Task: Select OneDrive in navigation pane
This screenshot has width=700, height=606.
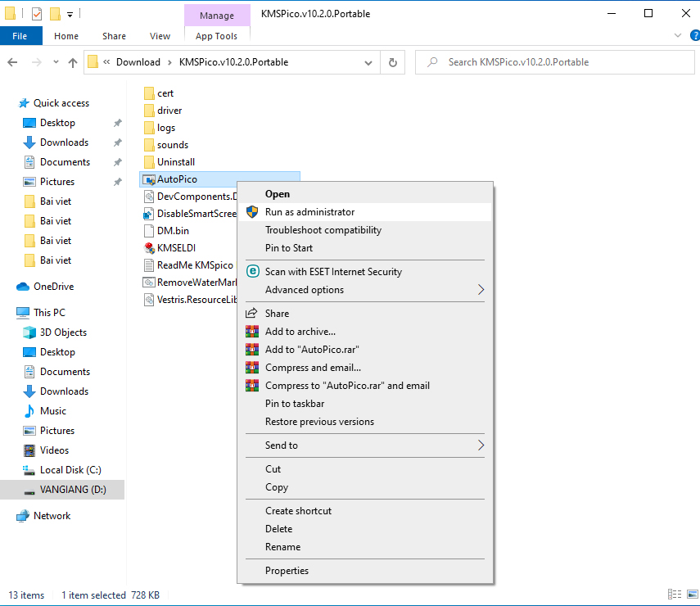Action: click(x=53, y=287)
